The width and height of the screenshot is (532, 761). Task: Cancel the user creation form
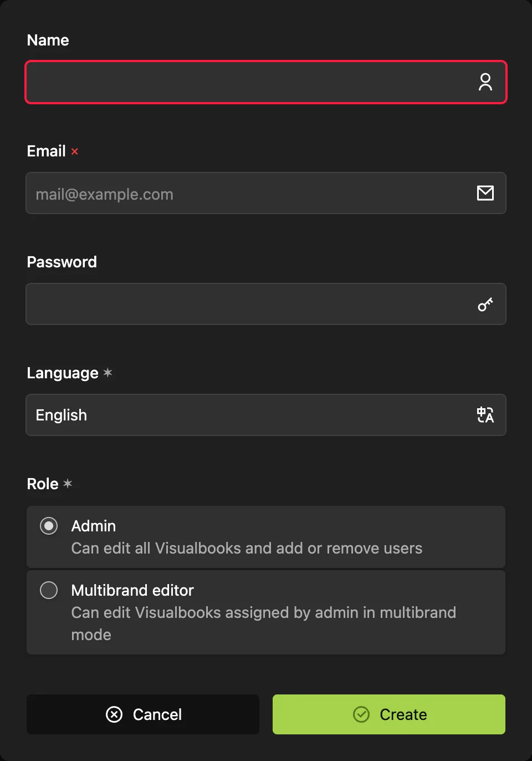143,714
